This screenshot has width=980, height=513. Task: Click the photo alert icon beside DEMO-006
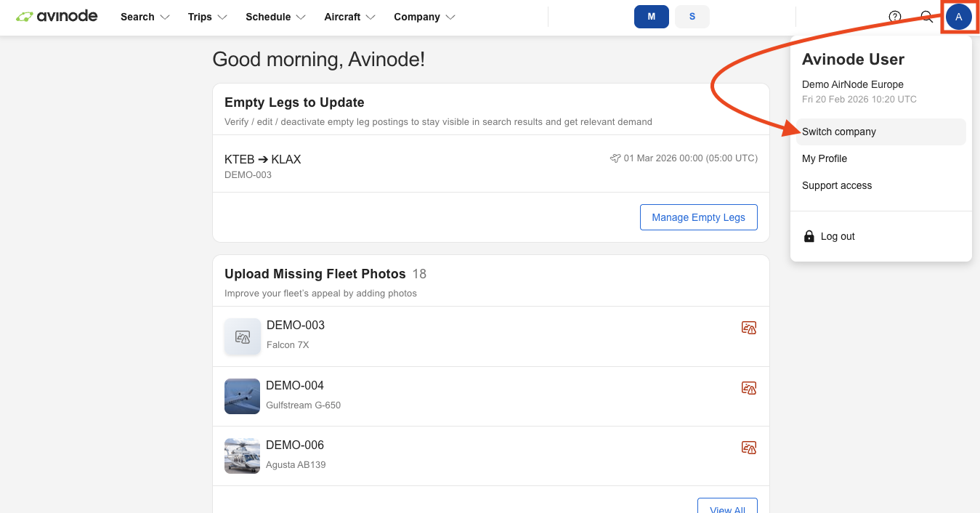(749, 447)
